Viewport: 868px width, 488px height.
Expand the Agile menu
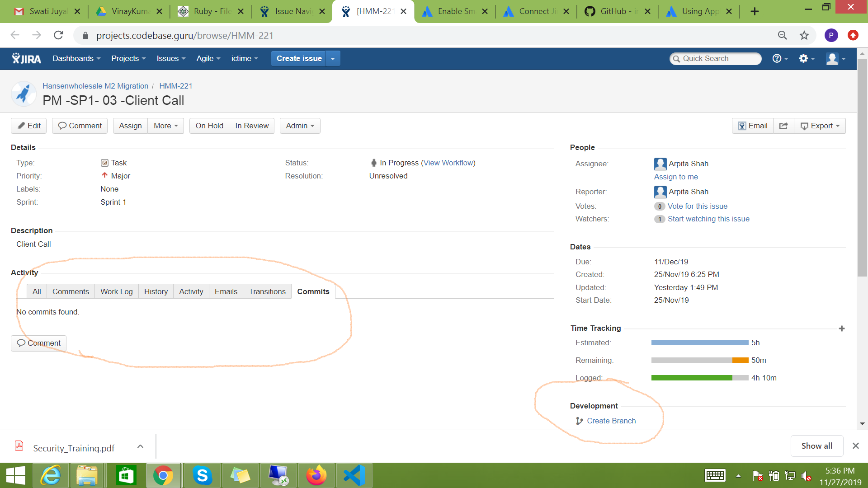(208, 59)
